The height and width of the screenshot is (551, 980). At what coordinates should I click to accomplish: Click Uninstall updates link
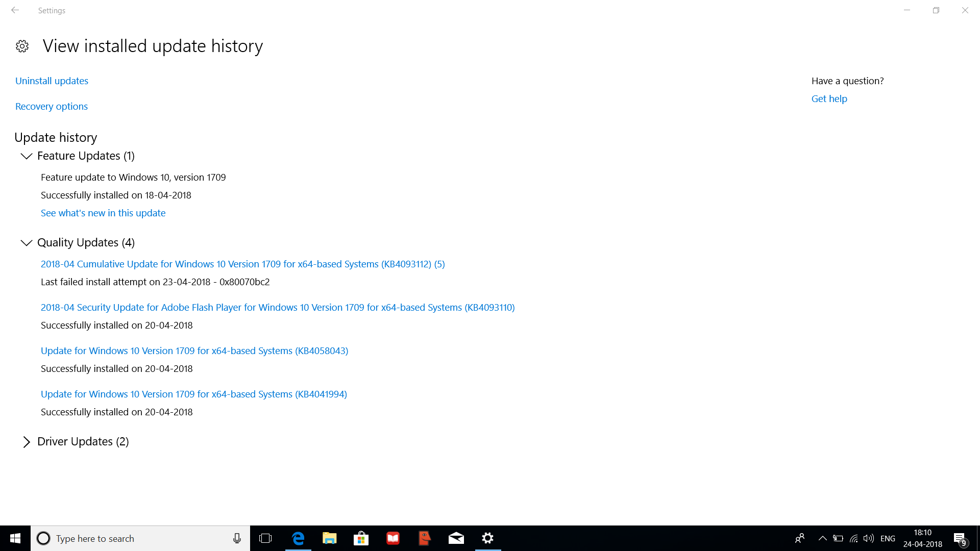click(51, 80)
